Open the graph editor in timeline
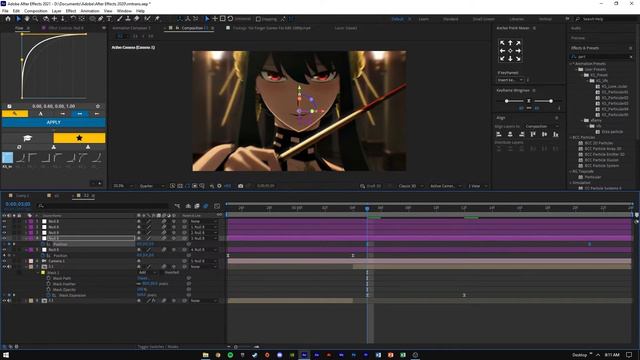Image resolution: width=640 pixels, height=360 pixels. 217,206
